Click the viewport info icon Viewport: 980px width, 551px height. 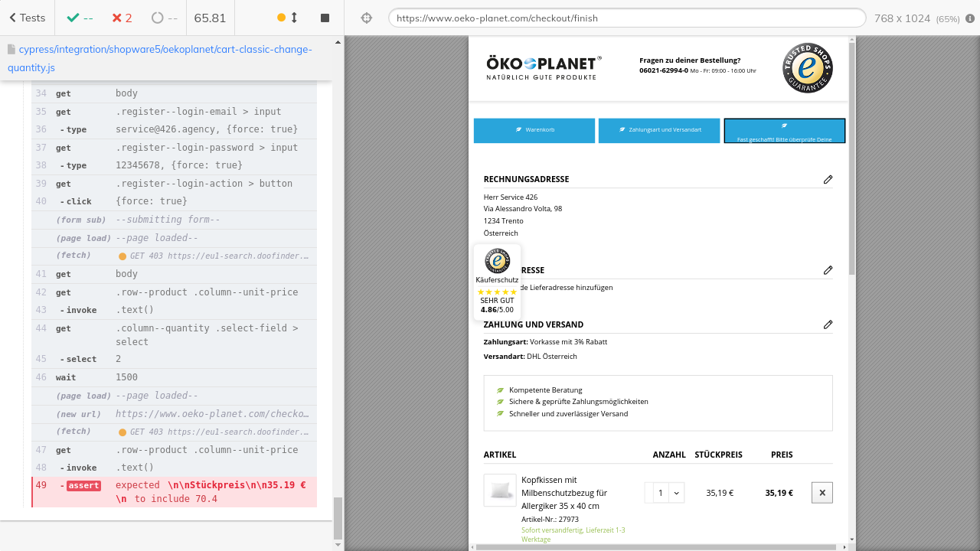(x=970, y=18)
